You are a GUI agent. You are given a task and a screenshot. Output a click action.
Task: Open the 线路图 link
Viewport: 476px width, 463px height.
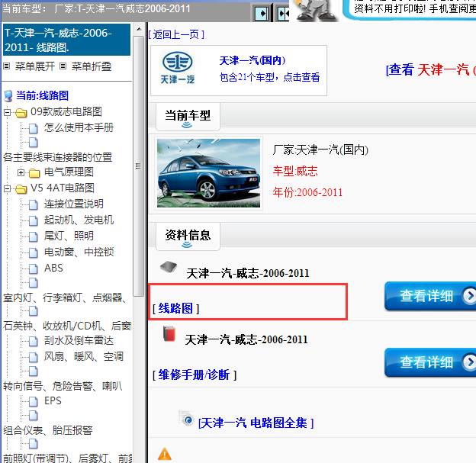pos(175,308)
